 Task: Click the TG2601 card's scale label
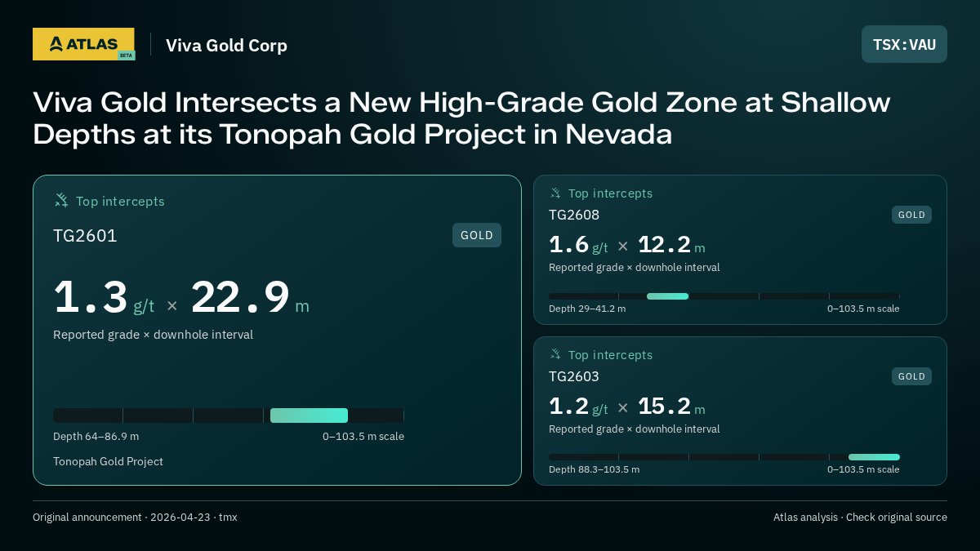pyautogui.click(x=363, y=436)
